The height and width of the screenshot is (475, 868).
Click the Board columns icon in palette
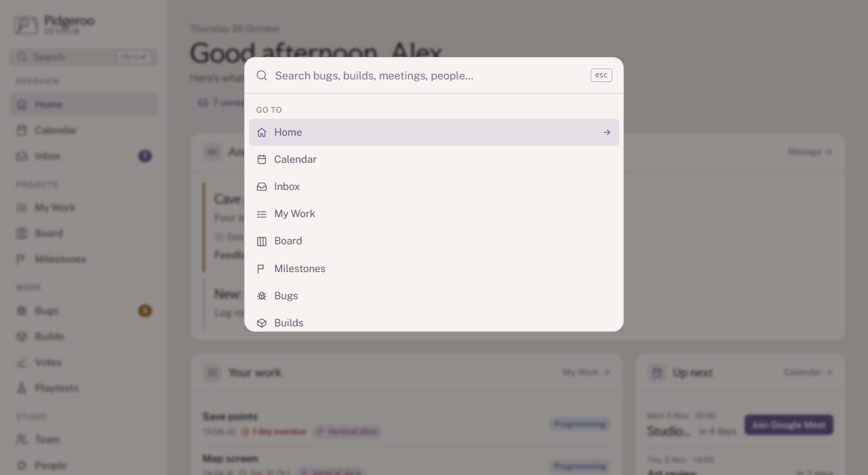262,241
